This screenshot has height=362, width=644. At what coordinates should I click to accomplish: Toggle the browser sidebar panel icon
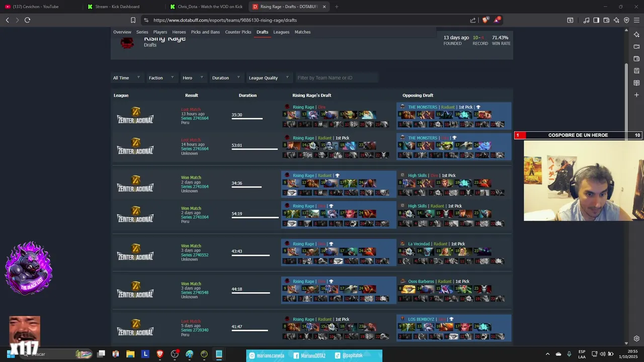click(x=596, y=20)
